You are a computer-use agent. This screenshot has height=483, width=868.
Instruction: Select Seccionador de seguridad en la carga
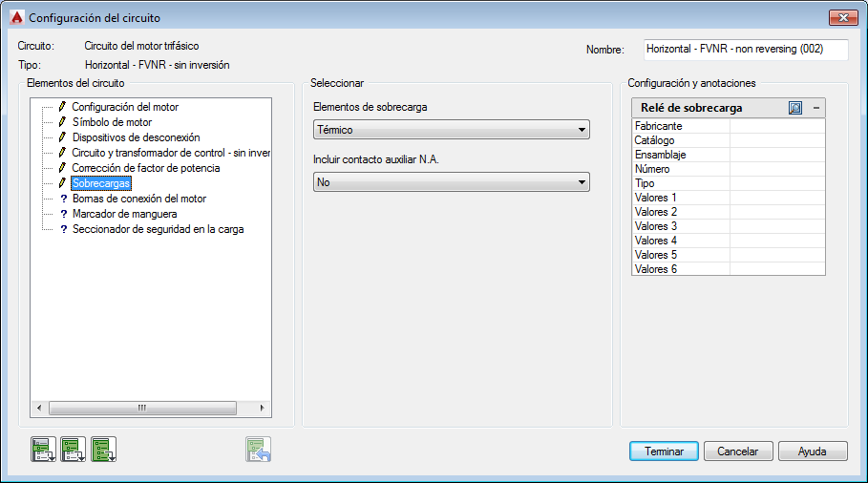click(x=158, y=229)
